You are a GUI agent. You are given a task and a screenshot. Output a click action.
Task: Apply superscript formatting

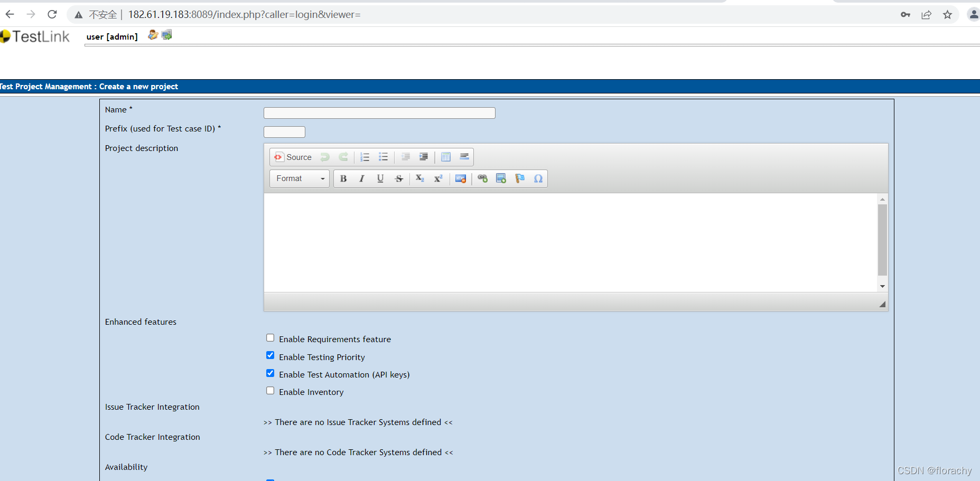click(x=438, y=179)
